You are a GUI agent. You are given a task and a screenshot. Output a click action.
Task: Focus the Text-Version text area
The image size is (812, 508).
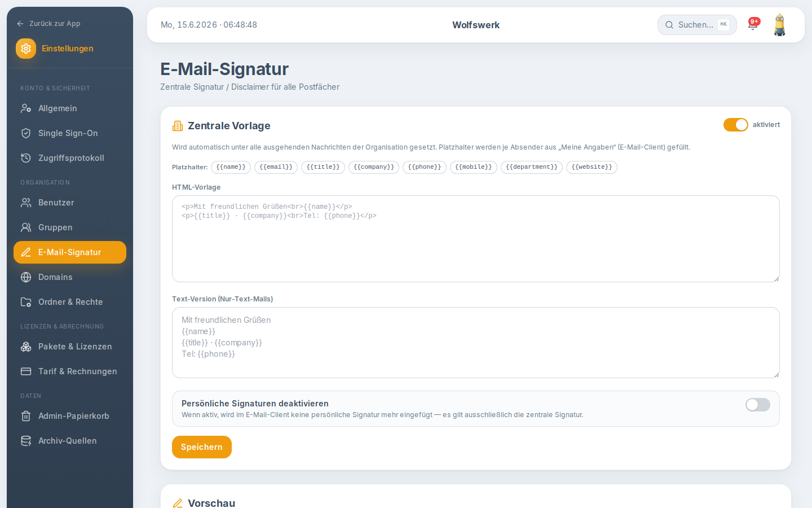pos(476,343)
